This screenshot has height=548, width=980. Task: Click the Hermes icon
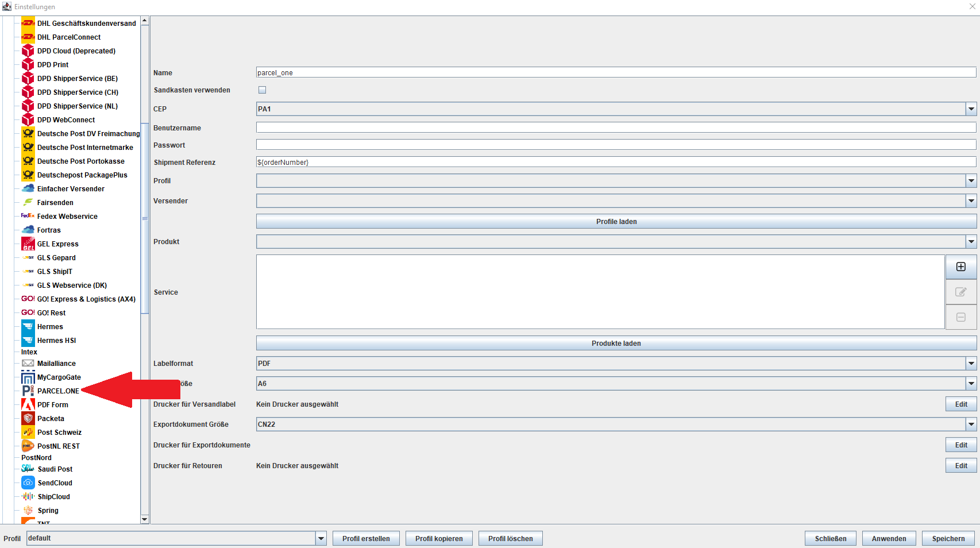point(28,326)
